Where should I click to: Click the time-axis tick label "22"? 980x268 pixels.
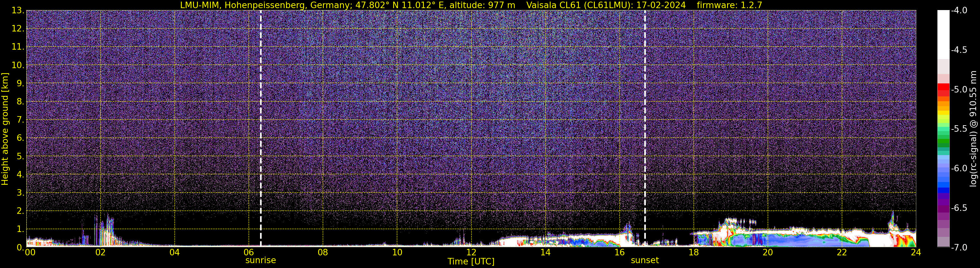coord(842,252)
